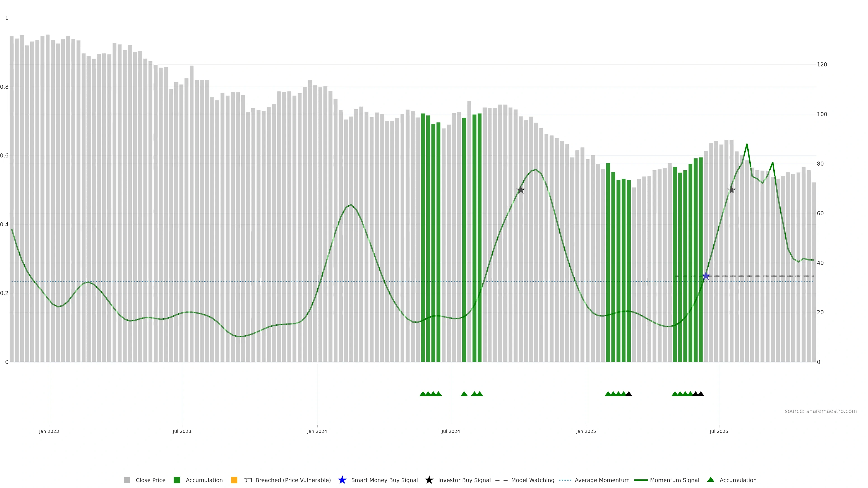Click the Investor Buy star near July 2025
The height and width of the screenshot is (488, 868).
click(731, 190)
